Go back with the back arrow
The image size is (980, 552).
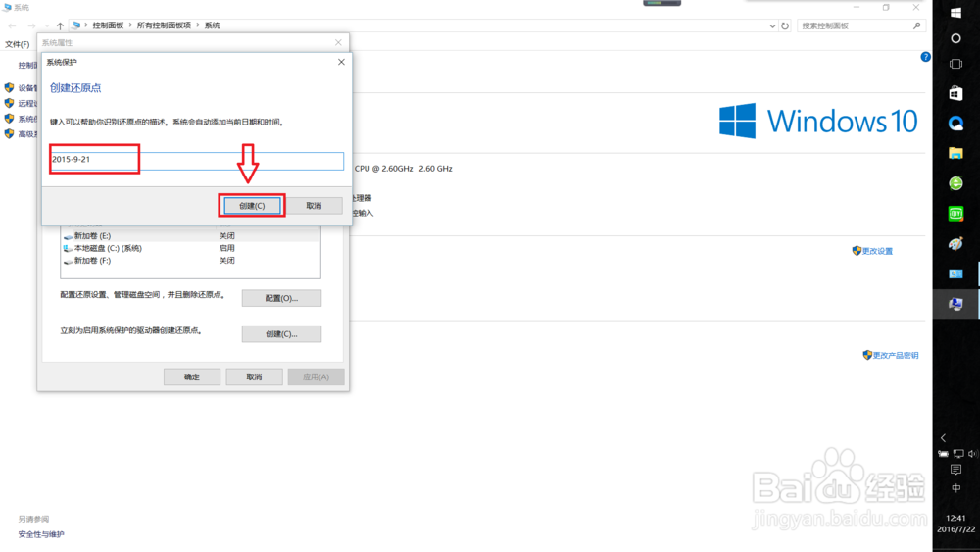[12, 25]
